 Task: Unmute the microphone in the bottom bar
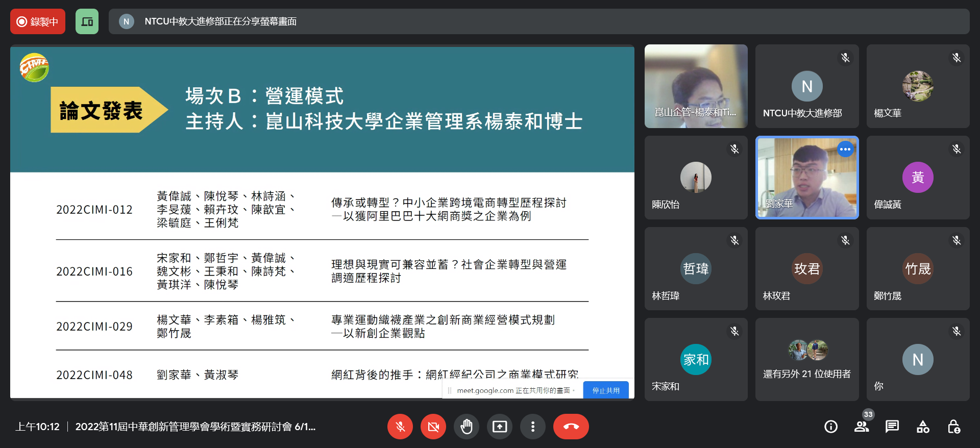400,427
